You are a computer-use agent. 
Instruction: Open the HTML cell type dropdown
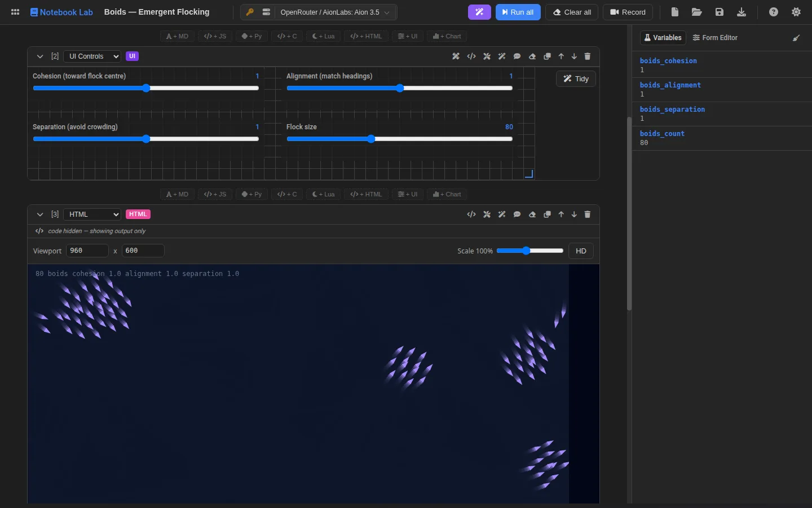click(92, 214)
